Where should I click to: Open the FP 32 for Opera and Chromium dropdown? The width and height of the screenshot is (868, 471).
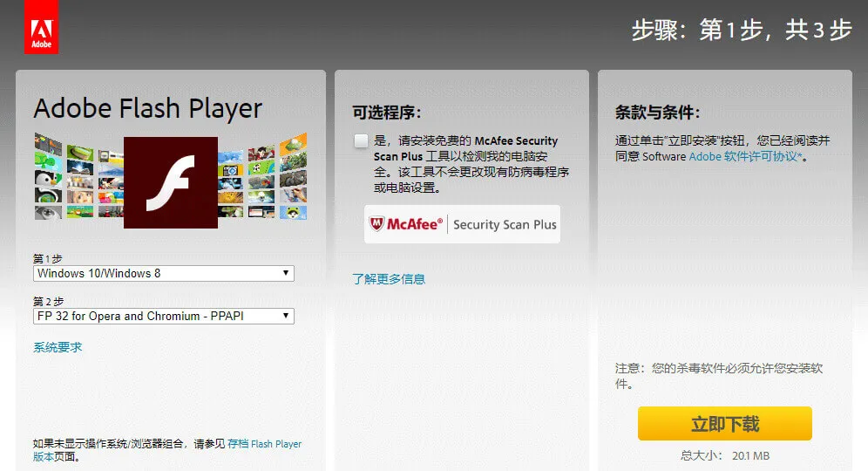tap(164, 316)
